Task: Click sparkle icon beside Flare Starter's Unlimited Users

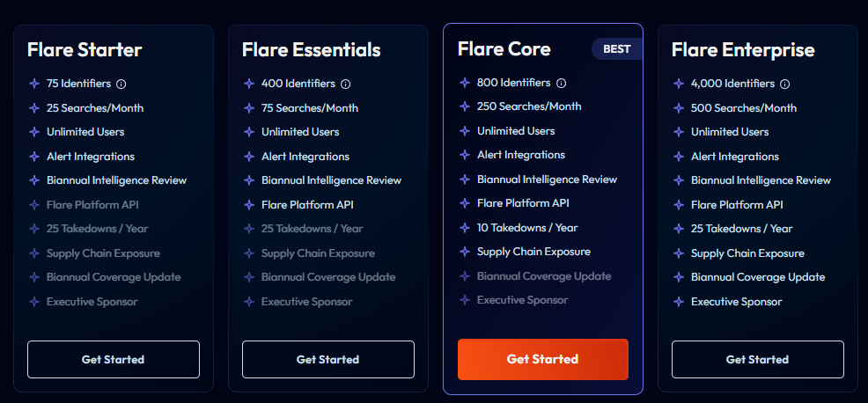Action: pos(34,132)
